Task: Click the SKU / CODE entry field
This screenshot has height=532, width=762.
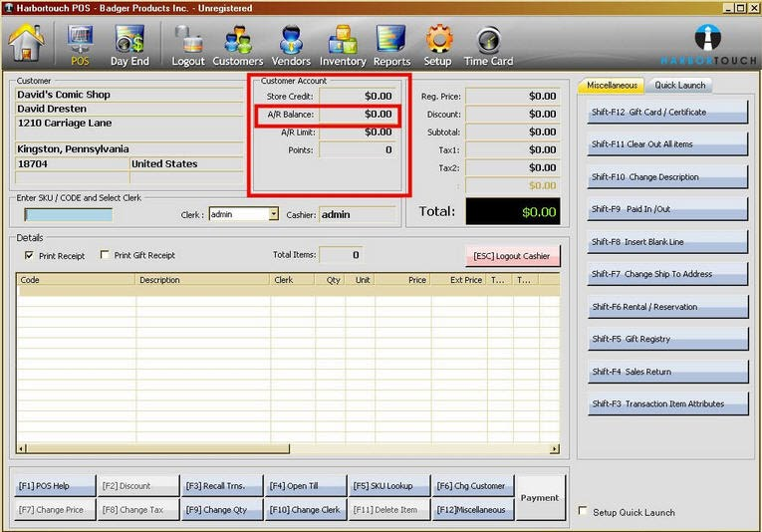Action: [69, 214]
